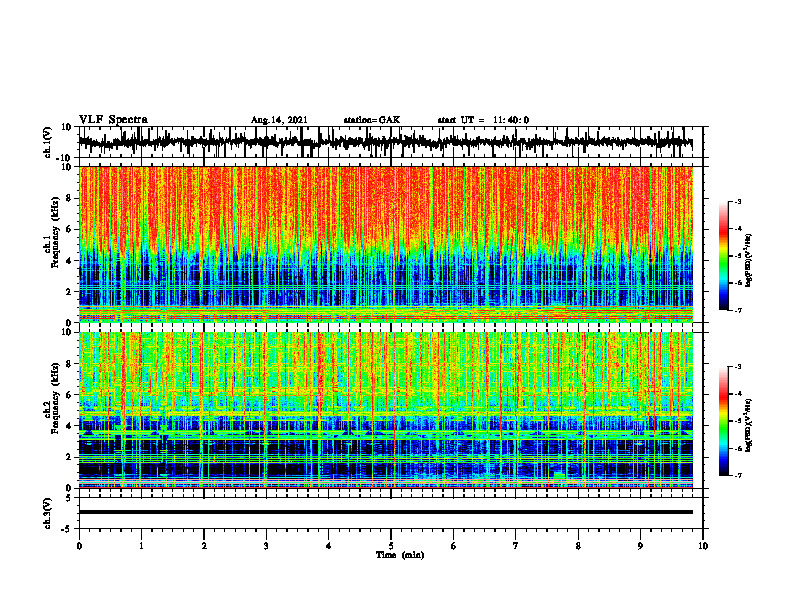This screenshot has height=612, width=792.
Task: Click the ch.1 colorbar "log(PSD)" unit label
Action: coord(749,261)
